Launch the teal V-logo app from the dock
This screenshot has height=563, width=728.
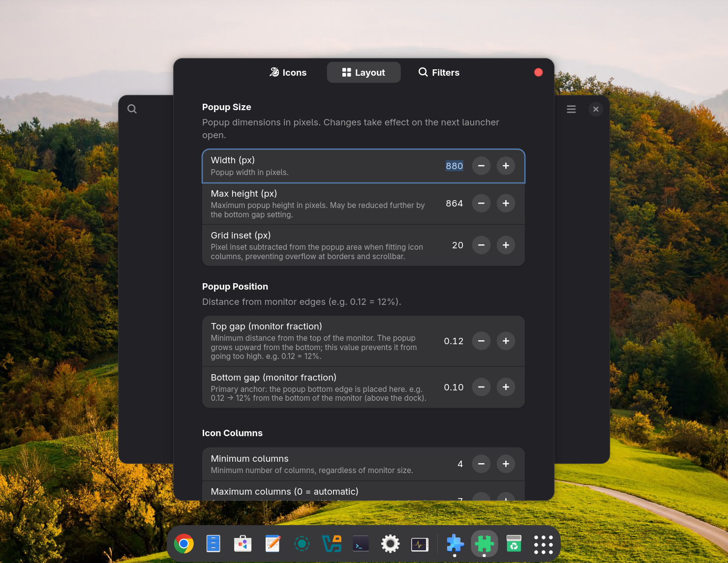point(332,544)
